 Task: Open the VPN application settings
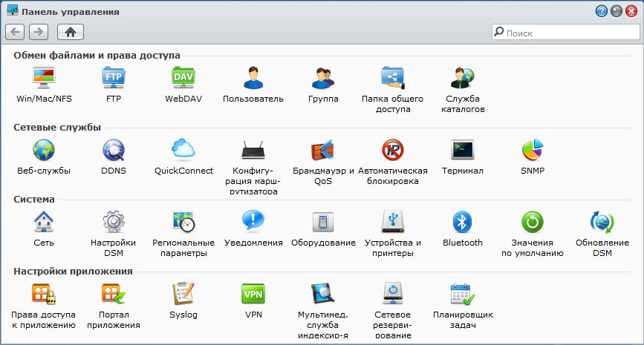[253, 294]
